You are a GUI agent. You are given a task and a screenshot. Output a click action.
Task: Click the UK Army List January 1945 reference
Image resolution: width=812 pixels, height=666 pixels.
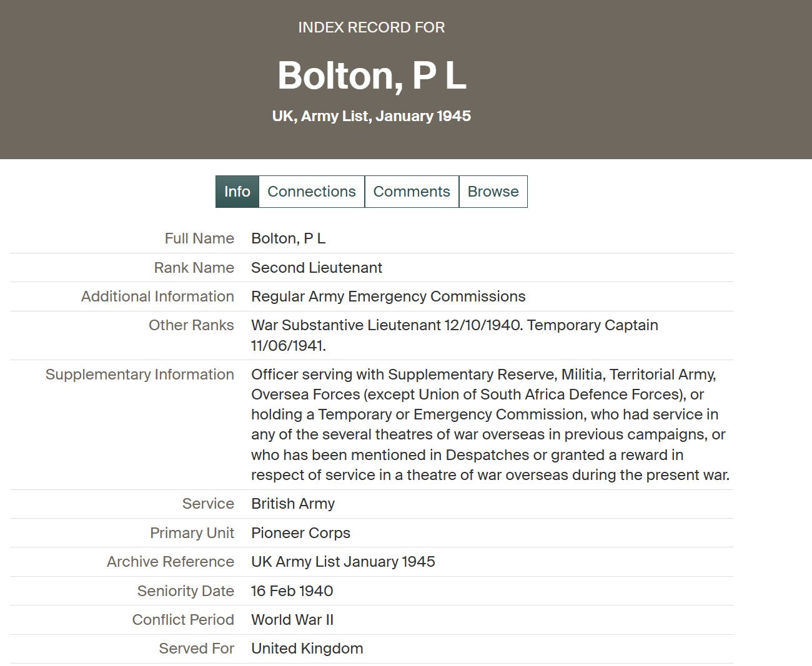tap(343, 562)
